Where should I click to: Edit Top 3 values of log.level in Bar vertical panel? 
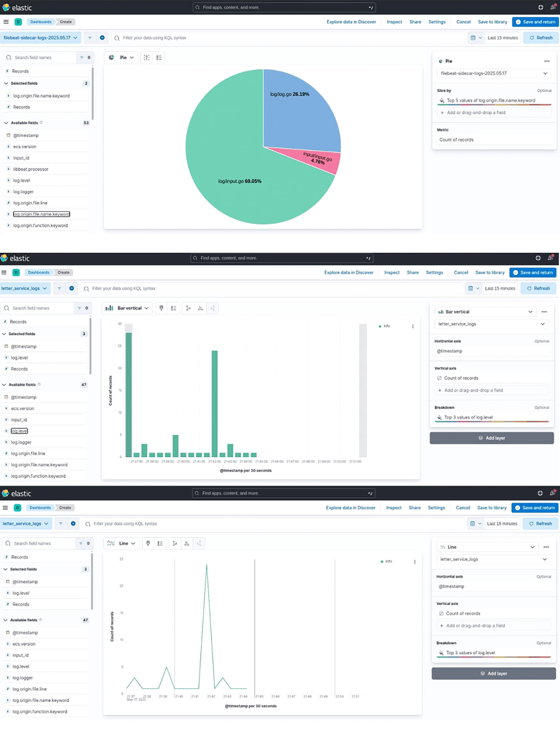tap(492, 417)
